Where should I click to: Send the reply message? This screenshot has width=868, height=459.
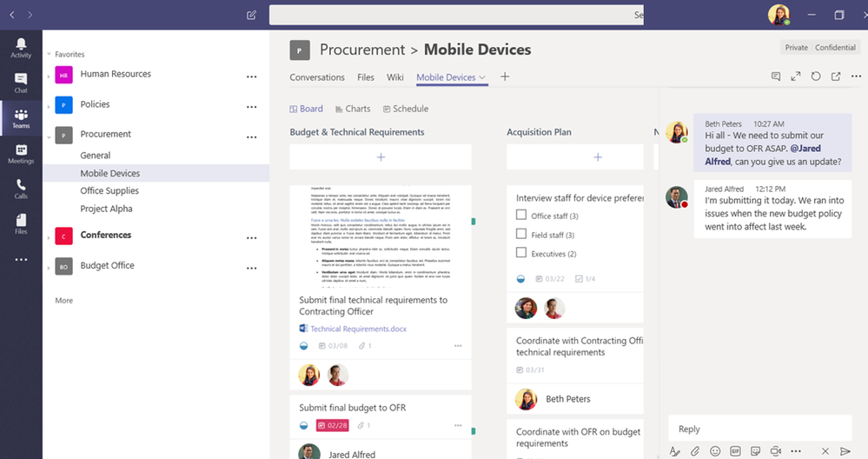(845, 451)
